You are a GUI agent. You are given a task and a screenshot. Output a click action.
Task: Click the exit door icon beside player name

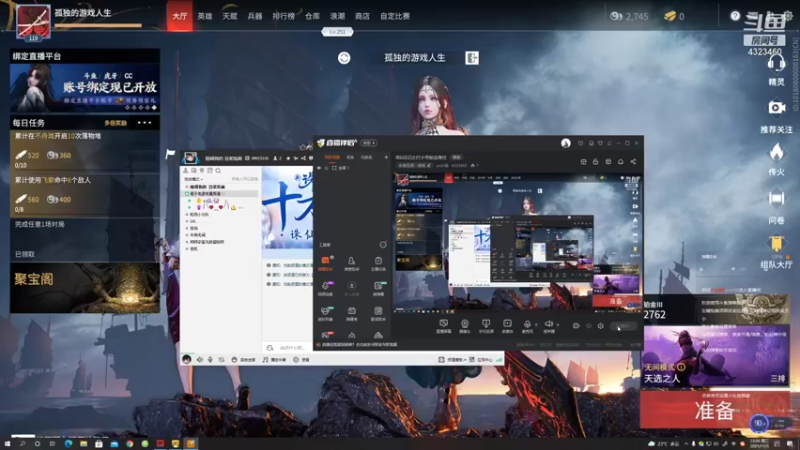tap(472, 58)
